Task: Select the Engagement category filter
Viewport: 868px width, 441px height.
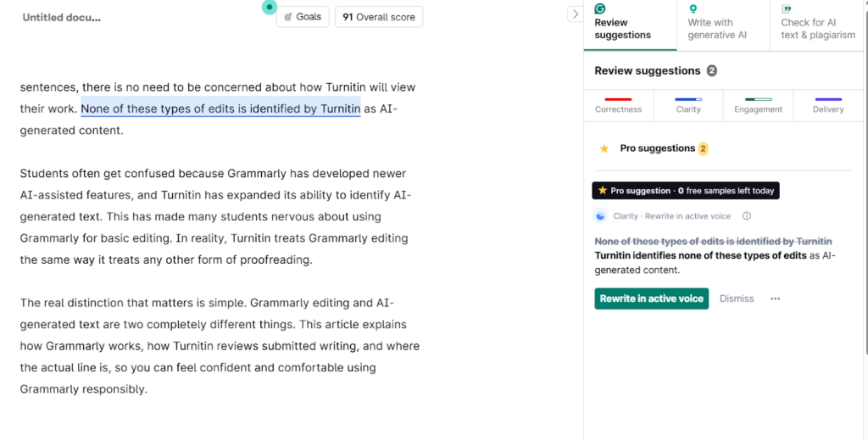Action: [758, 105]
